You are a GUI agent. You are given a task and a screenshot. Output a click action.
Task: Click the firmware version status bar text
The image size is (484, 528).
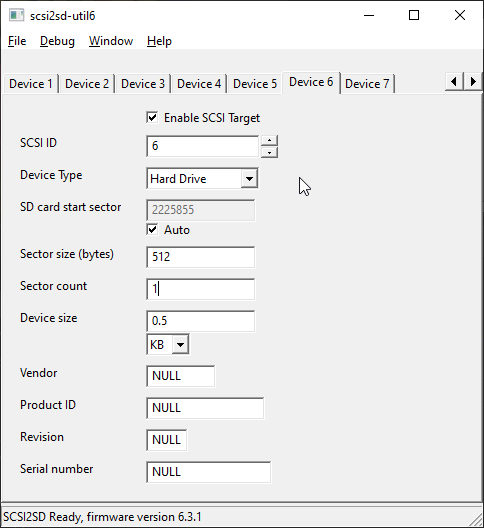tap(102, 517)
